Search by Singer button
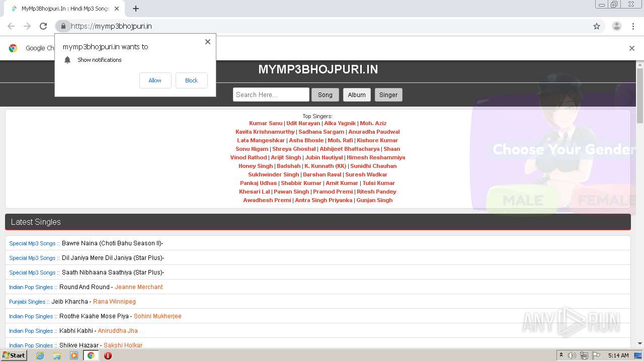The image size is (644, 362). (x=388, y=95)
